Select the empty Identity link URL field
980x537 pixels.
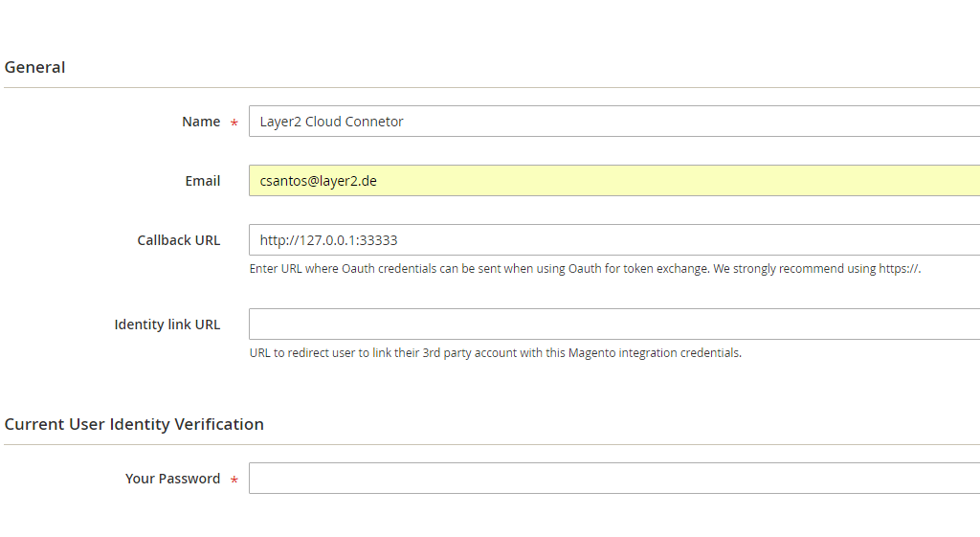[612, 324]
